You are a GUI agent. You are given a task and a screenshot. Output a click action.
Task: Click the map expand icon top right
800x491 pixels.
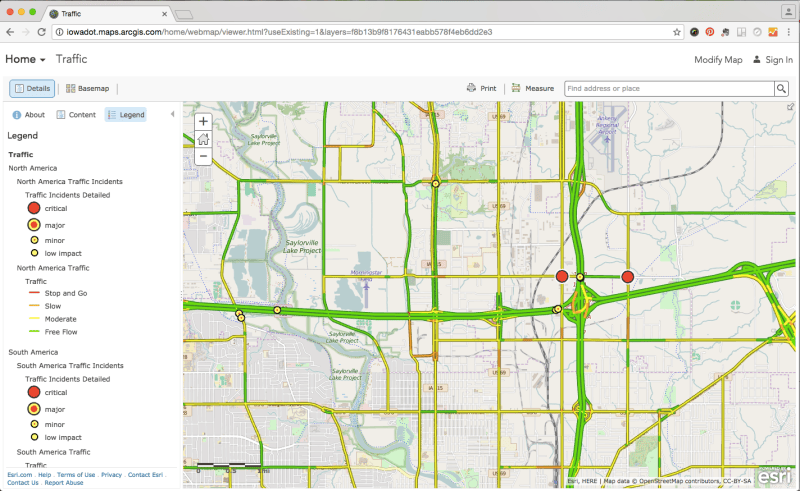pyautogui.click(x=790, y=107)
